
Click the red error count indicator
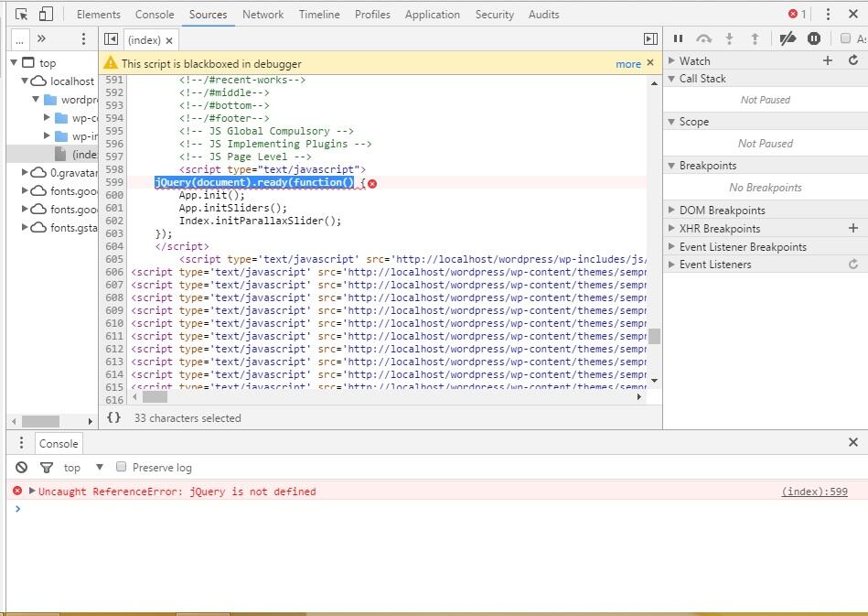pos(798,14)
